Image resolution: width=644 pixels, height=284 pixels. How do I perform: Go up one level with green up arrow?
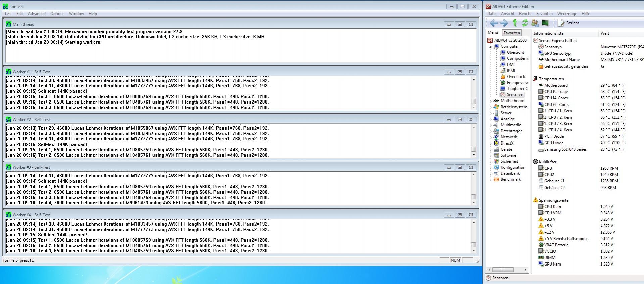pos(515,23)
